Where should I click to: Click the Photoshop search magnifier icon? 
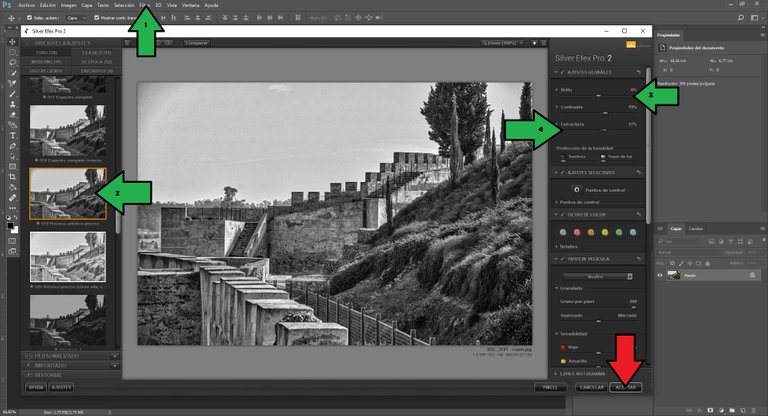pos(741,18)
